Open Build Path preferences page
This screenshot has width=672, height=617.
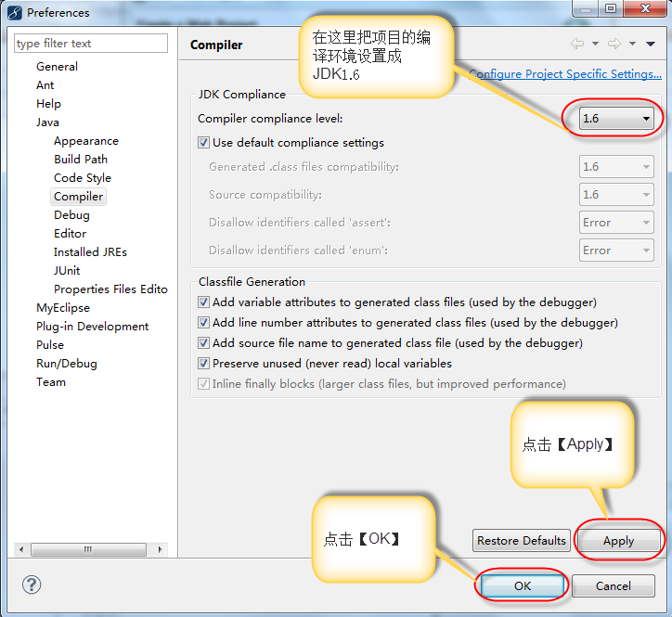tap(81, 160)
